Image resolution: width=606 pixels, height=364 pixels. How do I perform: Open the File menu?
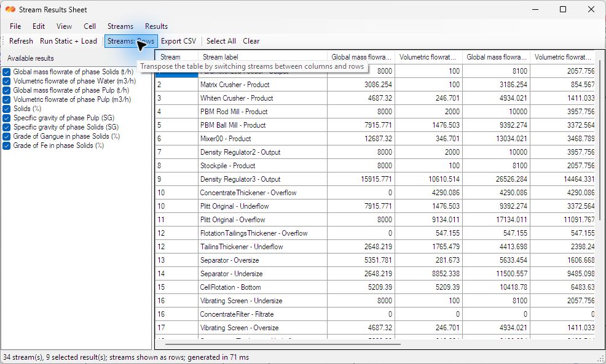tap(15, 26)
